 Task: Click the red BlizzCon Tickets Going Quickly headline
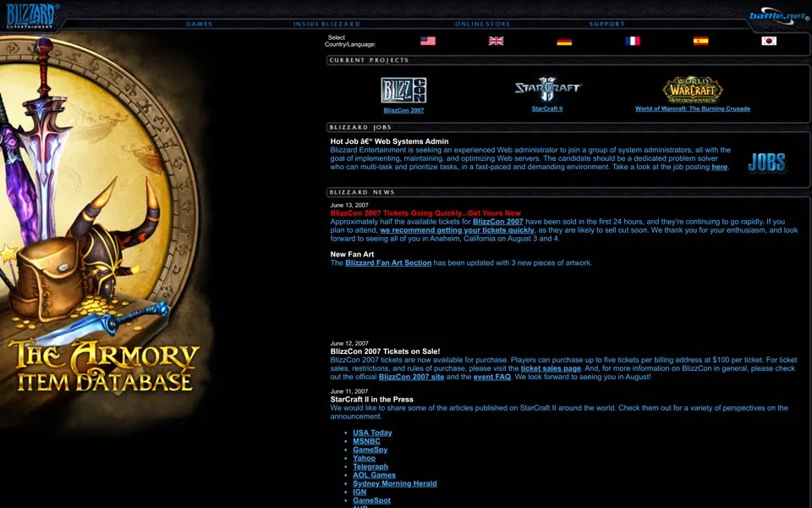point(425,213)
